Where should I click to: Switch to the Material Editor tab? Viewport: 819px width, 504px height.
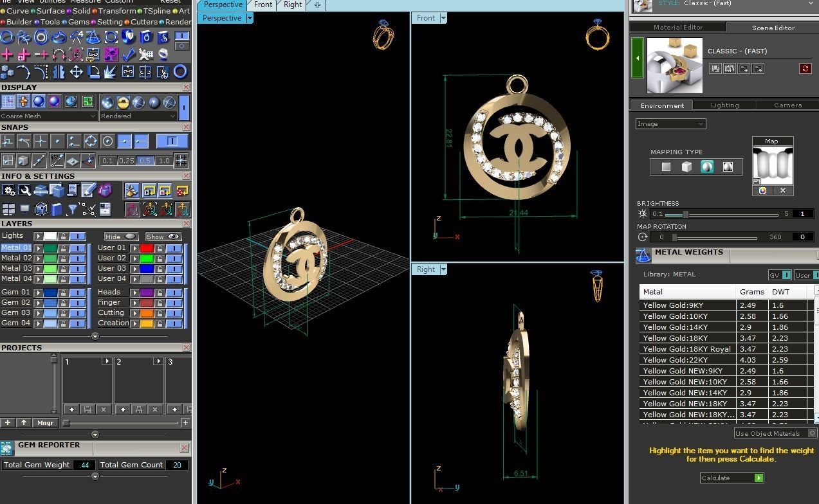pyautogui.click(x=677, y=28)
